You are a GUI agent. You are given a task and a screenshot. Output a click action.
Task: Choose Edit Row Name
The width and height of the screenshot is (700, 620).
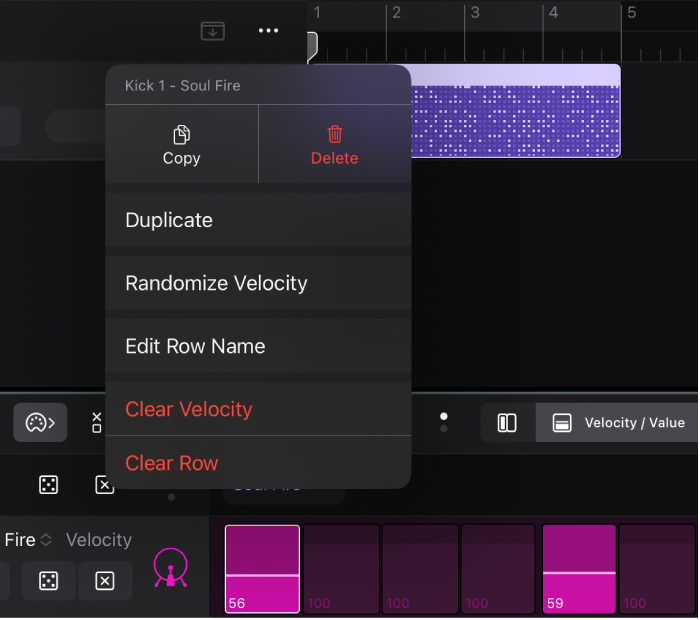258,346
